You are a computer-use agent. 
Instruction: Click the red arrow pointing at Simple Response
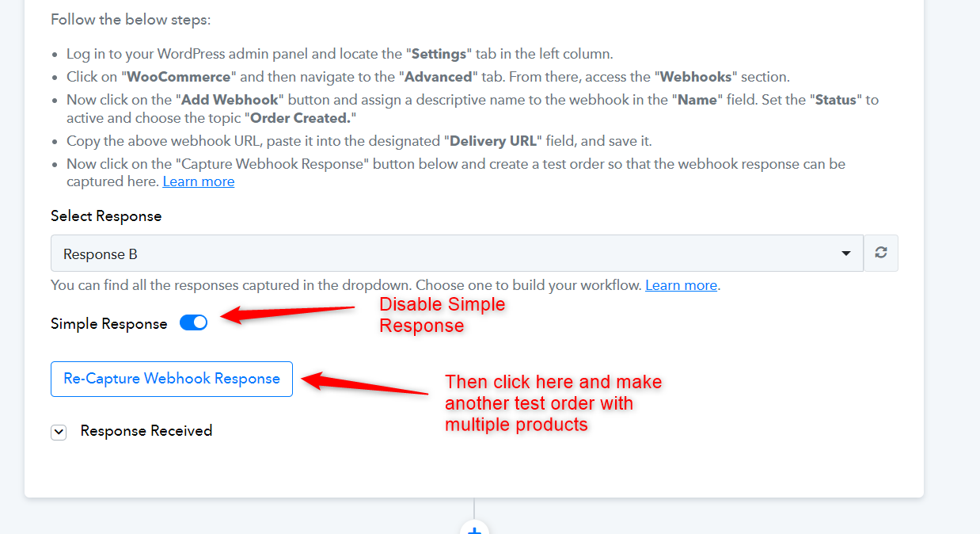coord(287,314)
